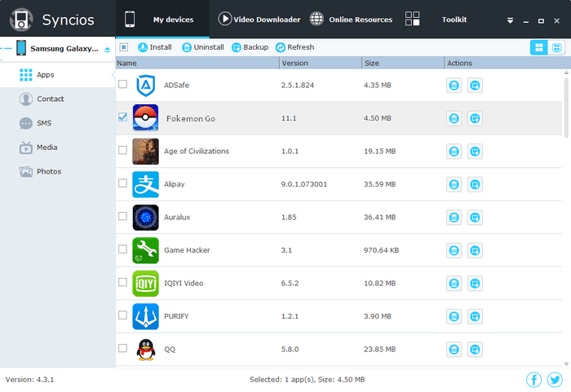The width and height of the screenshot is (571, 392).
Task: Sort the list by the Name column header
Action: point(197,63)
